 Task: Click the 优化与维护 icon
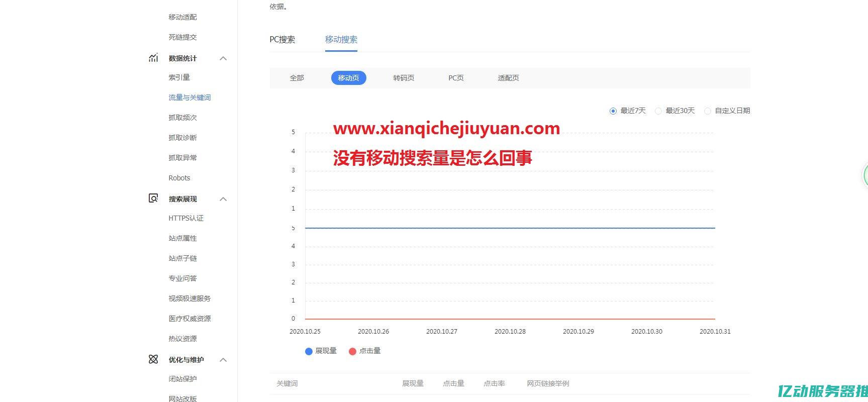[153, 359]
